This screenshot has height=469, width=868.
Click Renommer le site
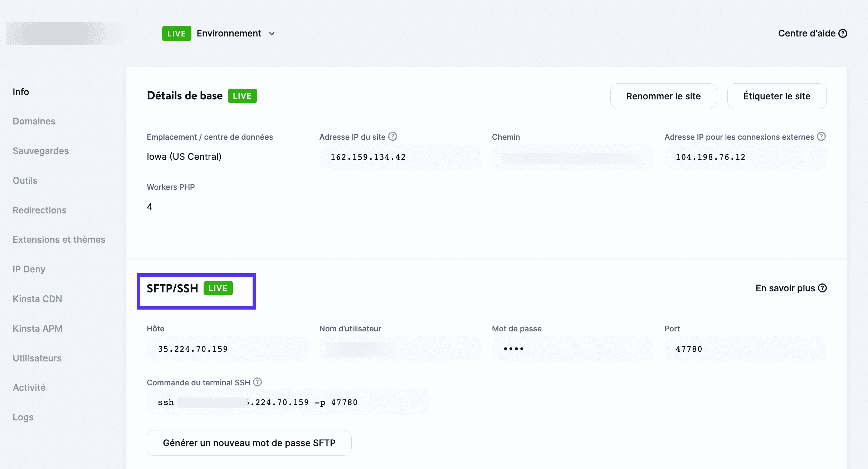tap(663, 96)
